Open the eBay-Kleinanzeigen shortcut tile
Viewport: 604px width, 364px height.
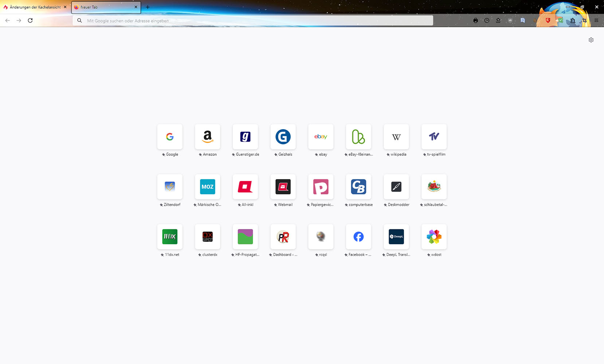click(x=358, y=137)
